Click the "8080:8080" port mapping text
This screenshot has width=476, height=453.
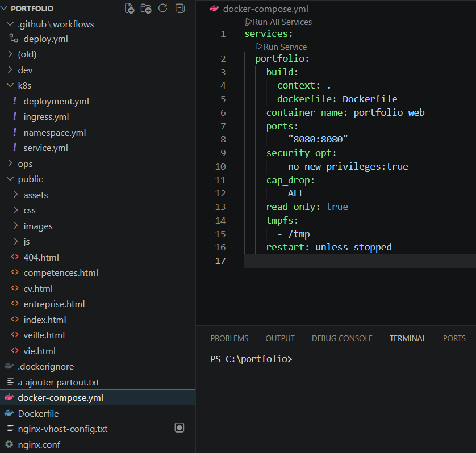coord(318,139)
